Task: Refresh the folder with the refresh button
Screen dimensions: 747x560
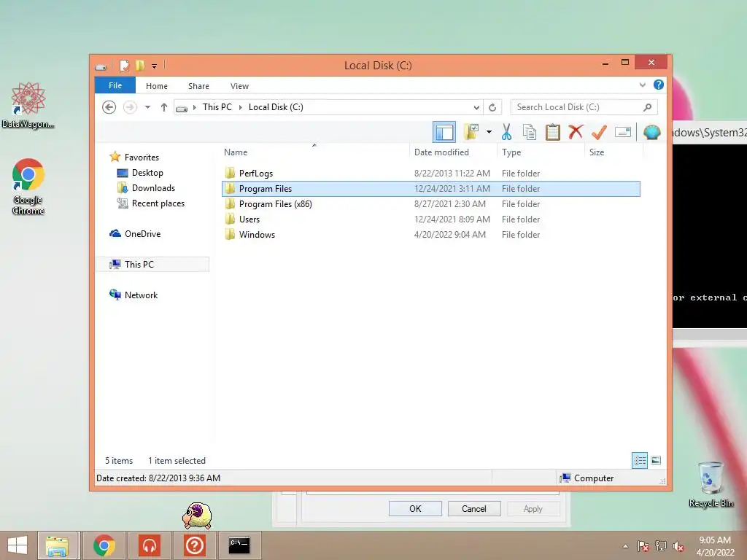Action: point(492,107)
